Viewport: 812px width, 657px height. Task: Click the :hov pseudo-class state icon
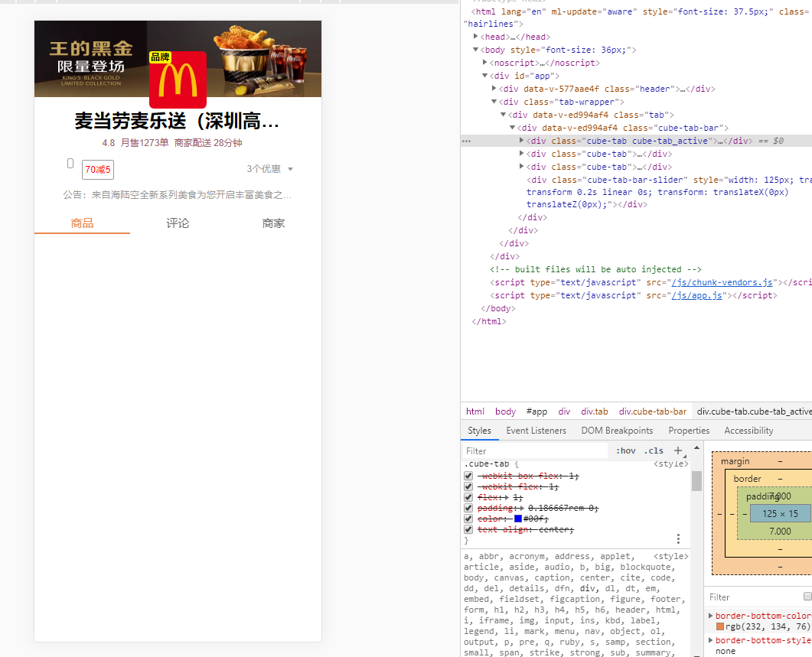pyautogui.click(x=625, y=450)
